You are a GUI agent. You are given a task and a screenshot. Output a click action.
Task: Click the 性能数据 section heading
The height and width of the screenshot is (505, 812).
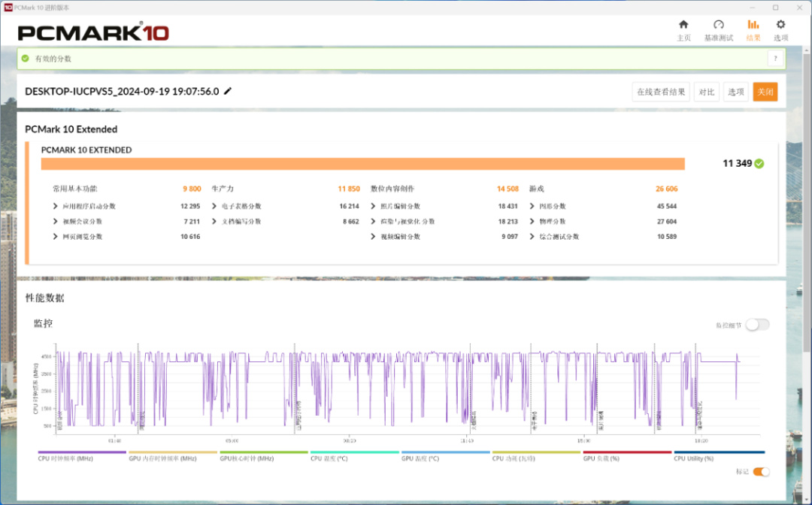44,298
